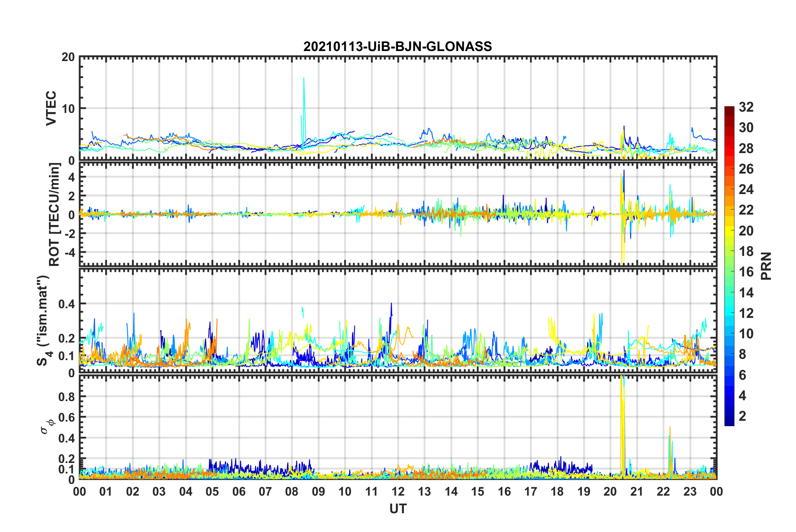Select PRN colorbar tick label 2
The height and width of the screenshot is (532, 796).
coord(742,416)
